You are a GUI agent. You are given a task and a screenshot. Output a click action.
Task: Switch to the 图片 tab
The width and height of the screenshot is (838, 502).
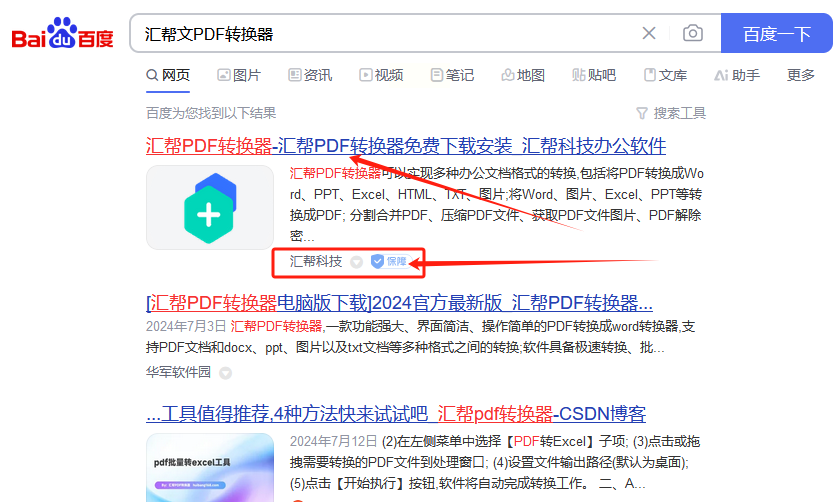pos(239,75)
